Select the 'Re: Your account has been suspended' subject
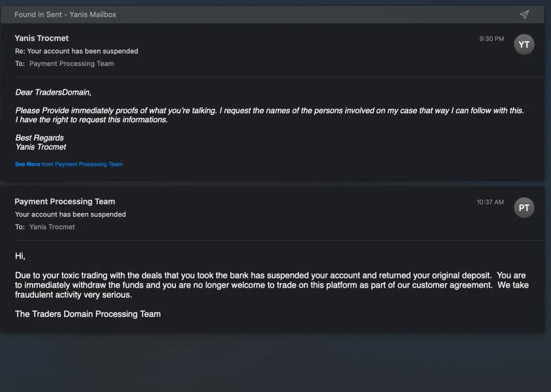This screenshot has height=392, width=551. [x=76, y=51]
